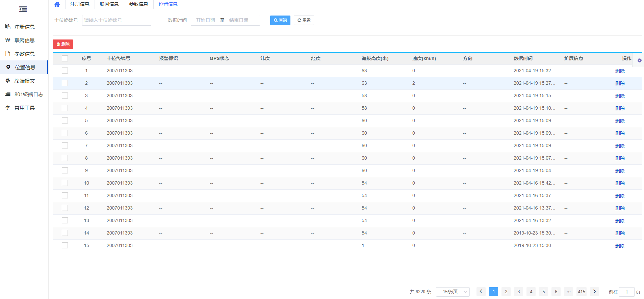Image resolution: width=644 pixels, height=299 pixels.
Task: Click the 速度(km/h) column header
Action: click(x=424, y=58)
